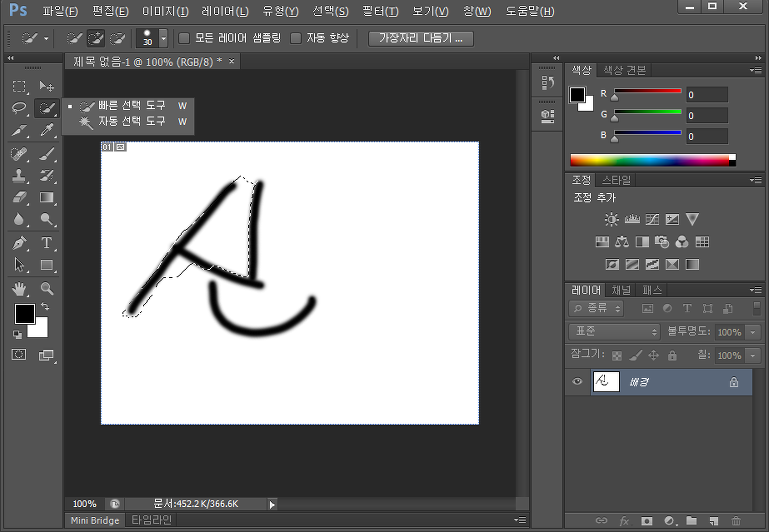Add a layer mask

click(646, 521)
